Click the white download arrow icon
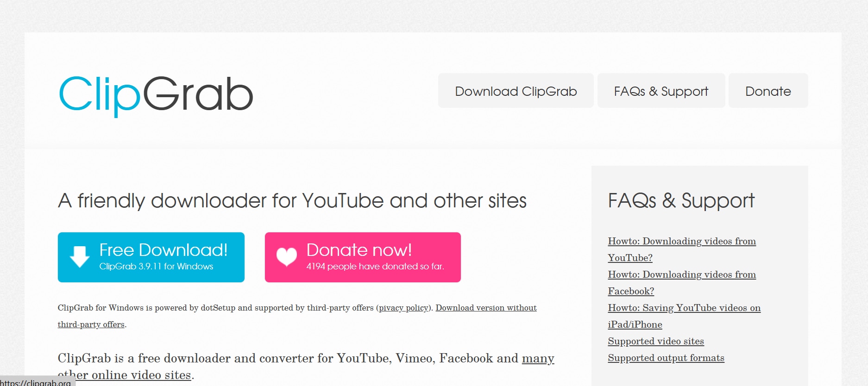The height and width of the screenshot is (386, 868). 80,256
